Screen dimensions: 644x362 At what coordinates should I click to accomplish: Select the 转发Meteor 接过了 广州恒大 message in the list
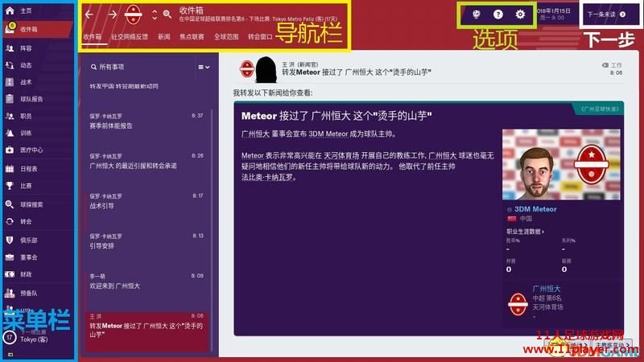pyautogui.click(x=147, y=331)
